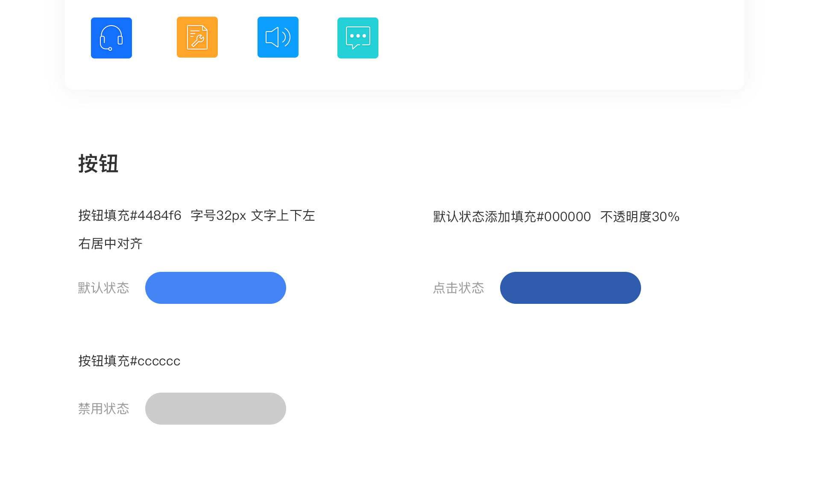Click the blue headset customer service icon
Screen dimensions: 820x504
click(x=111, y=38)
